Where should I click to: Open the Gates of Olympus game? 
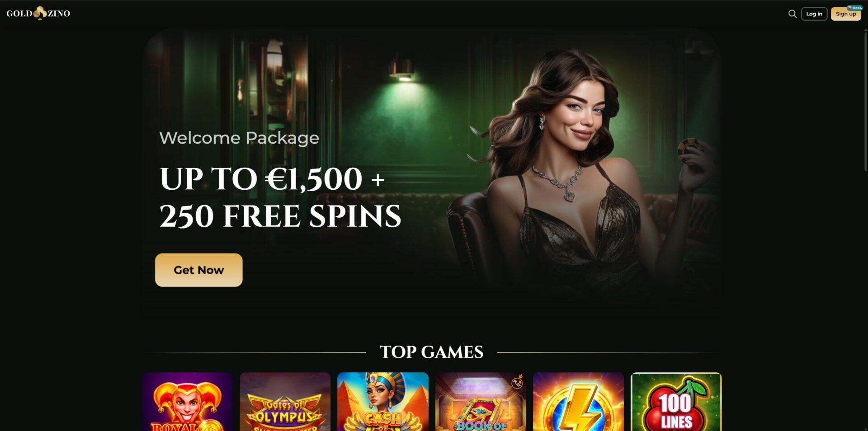[x=285, y=402]
